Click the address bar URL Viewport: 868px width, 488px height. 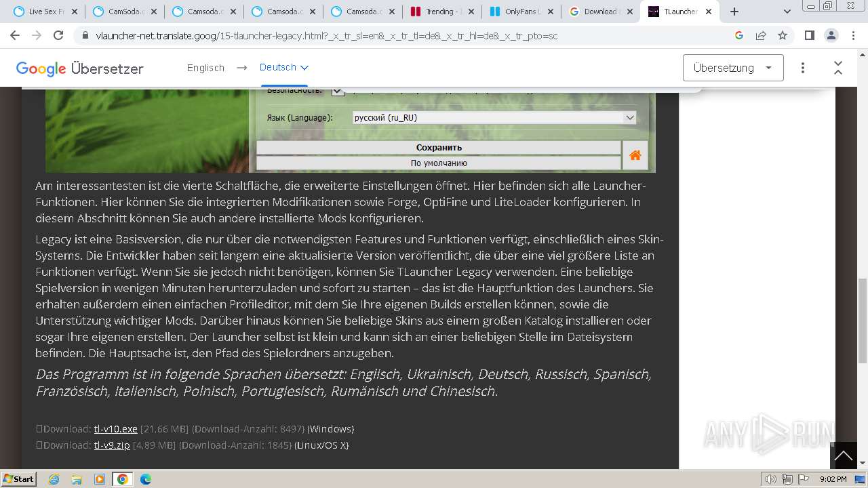tap(327, 36)
